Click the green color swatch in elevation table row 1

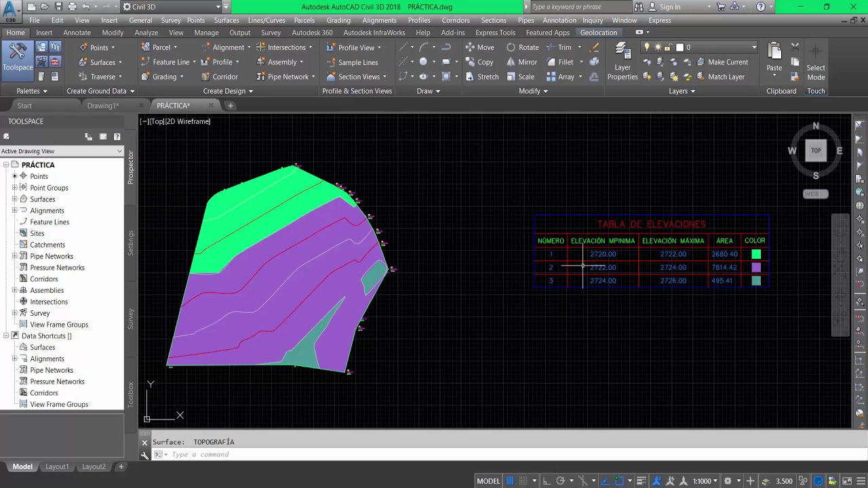click(x=756, y=254)
